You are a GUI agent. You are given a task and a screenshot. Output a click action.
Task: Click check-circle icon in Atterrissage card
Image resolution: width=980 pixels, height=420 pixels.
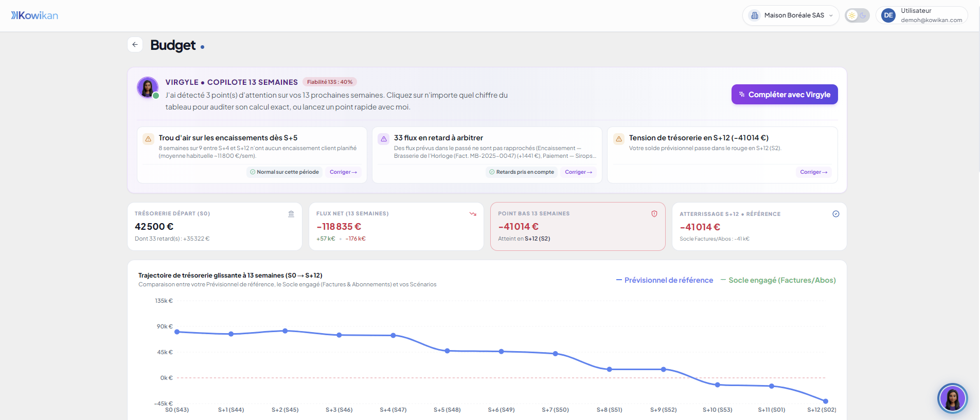(836, 214)
